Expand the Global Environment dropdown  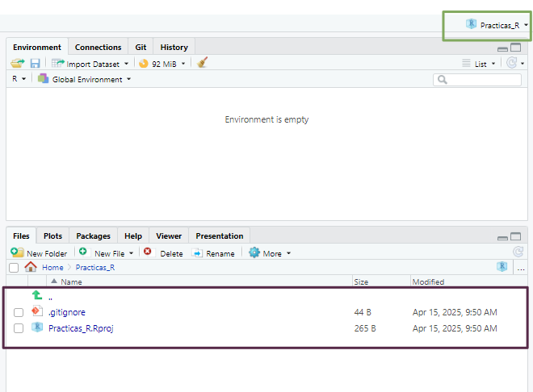pyautogui.click(x=86, y=79)
